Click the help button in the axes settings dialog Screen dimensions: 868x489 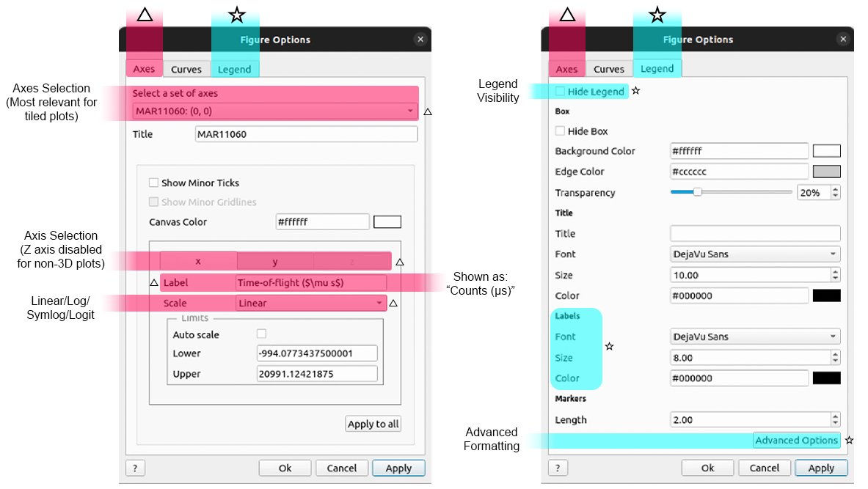(x=135, y=468)
